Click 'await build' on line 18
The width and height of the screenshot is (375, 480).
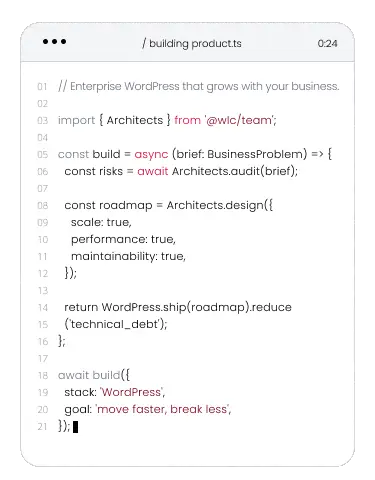click(89, 375)
